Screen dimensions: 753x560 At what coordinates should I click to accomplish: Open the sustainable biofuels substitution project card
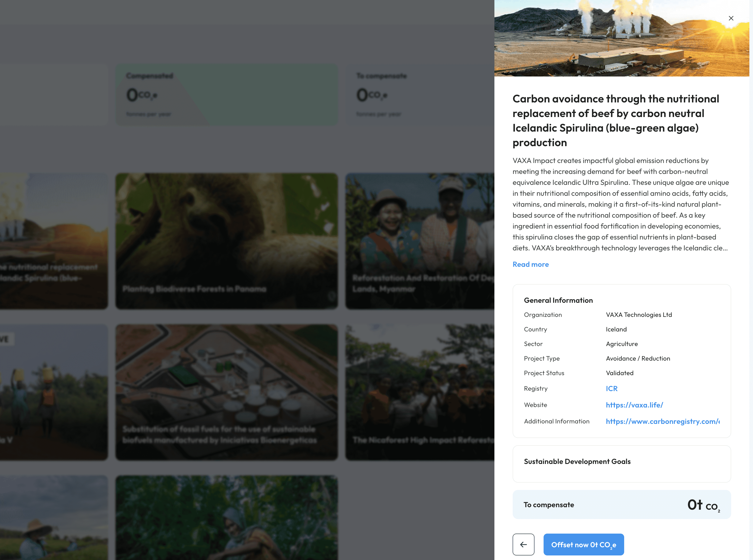pyautogui.click(x=226, y=392)
